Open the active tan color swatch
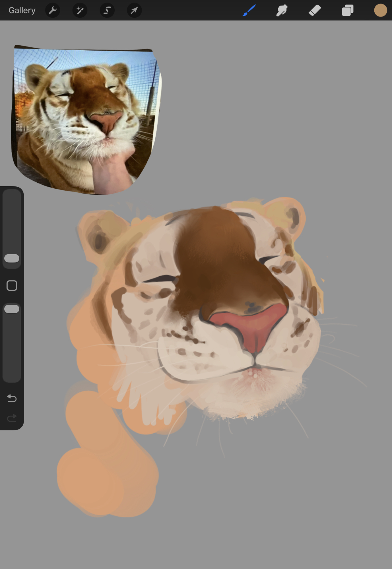 [x=380, y=11]
